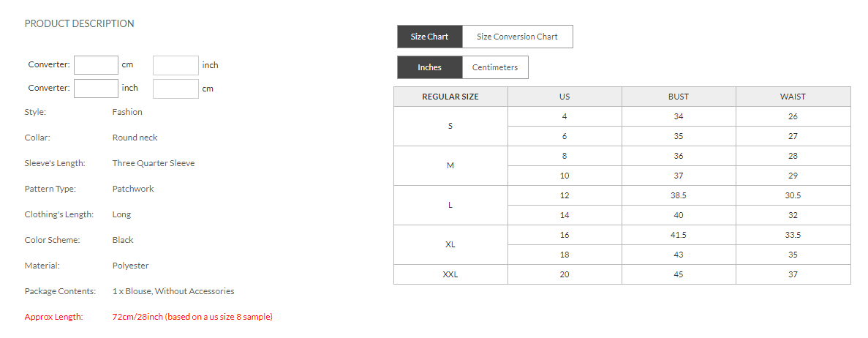The image size is (868, 338).
Task: Select the Inches unit tab
Action: pos(429,67)
